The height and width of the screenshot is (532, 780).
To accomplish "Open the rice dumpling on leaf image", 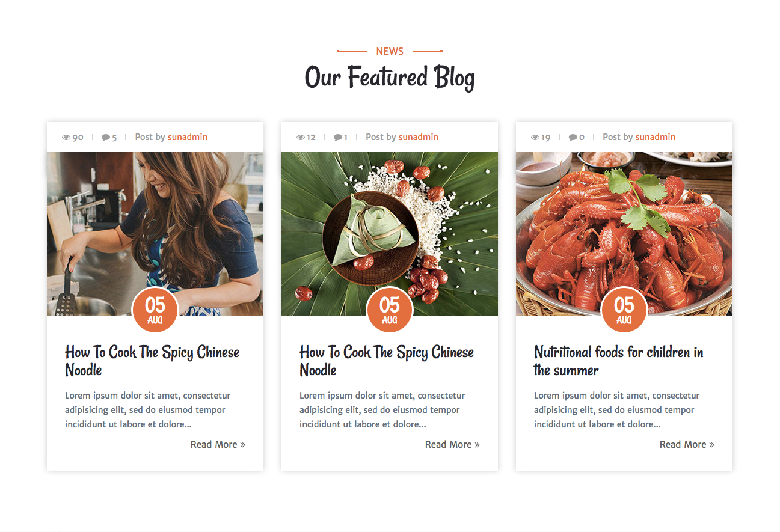I will [x=390, y=234].
